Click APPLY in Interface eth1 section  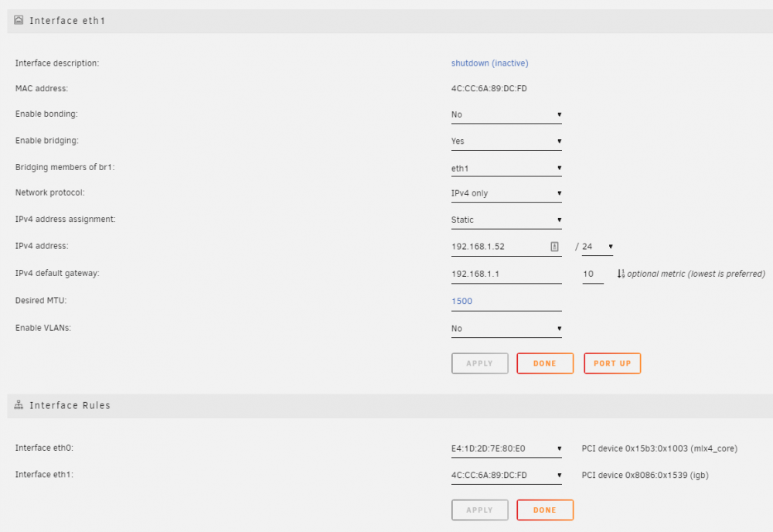pyautogui.click(x=480, y=363)
